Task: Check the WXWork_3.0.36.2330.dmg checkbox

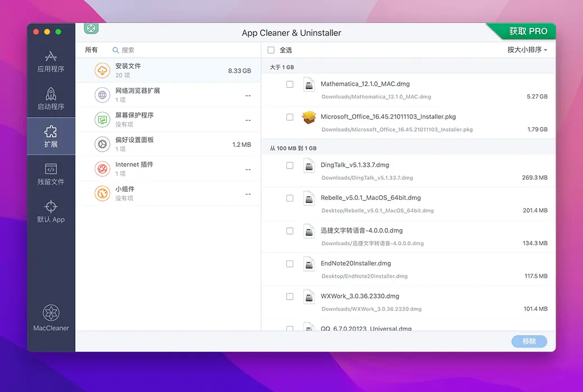Action: pos(290,296)
